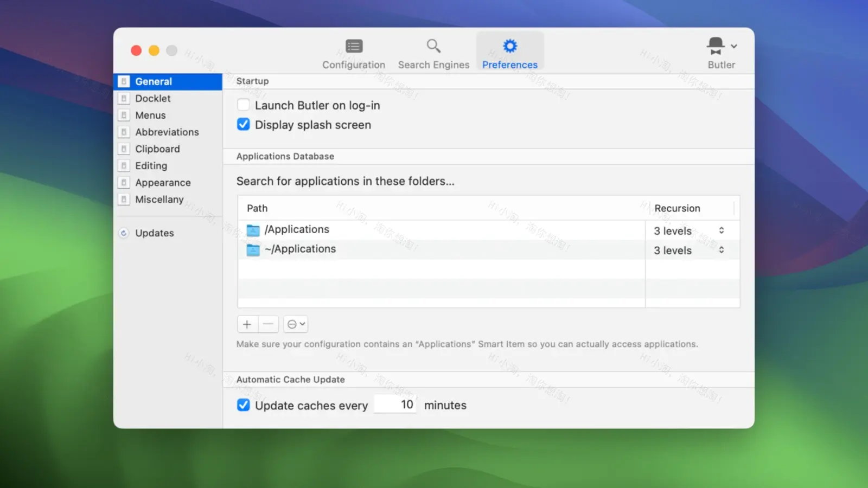Open the recursion levels dropdown for /Applications
This screenshot has width=868, height=488.
[722, 230]
